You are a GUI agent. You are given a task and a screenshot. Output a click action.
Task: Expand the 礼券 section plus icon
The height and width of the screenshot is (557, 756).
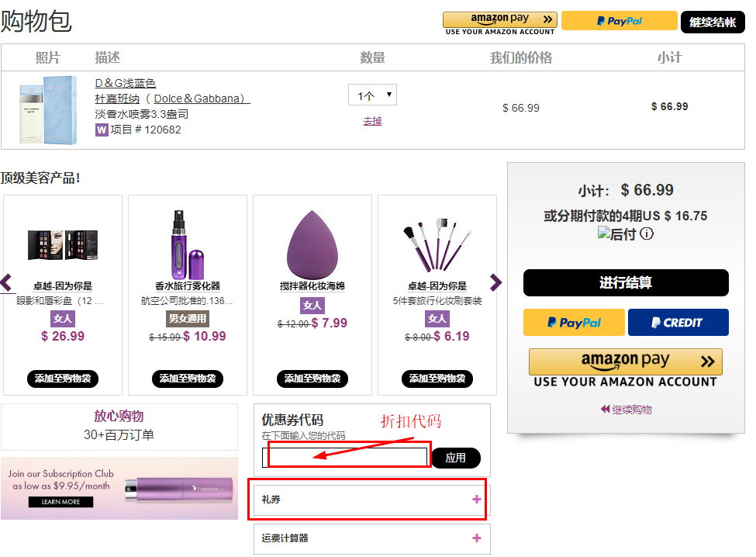click(x=477, y=500)
